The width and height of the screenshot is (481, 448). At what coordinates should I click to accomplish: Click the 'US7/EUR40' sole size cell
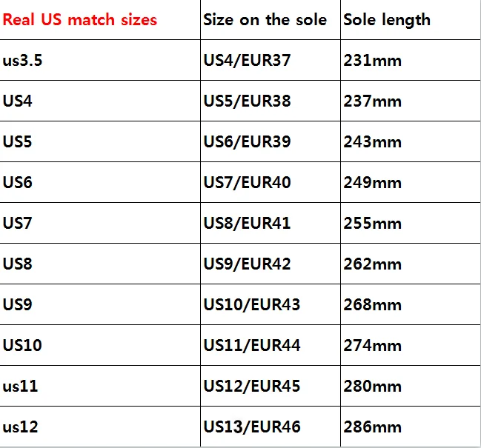click(x=247, y=183)
